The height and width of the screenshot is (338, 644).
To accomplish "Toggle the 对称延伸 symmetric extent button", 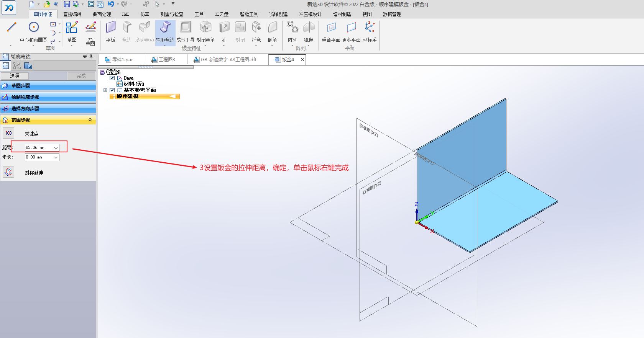I will tap(8, 172).
